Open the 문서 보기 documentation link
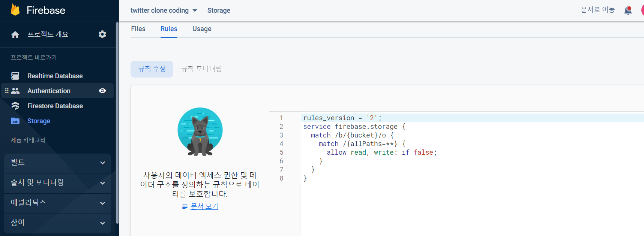644x236 pixels. tap(204, 206)
